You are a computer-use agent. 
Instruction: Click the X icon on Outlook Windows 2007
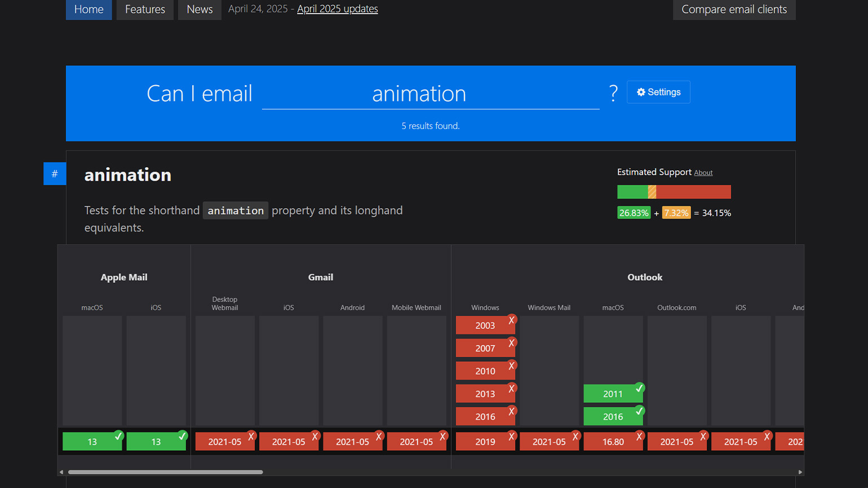512,343
